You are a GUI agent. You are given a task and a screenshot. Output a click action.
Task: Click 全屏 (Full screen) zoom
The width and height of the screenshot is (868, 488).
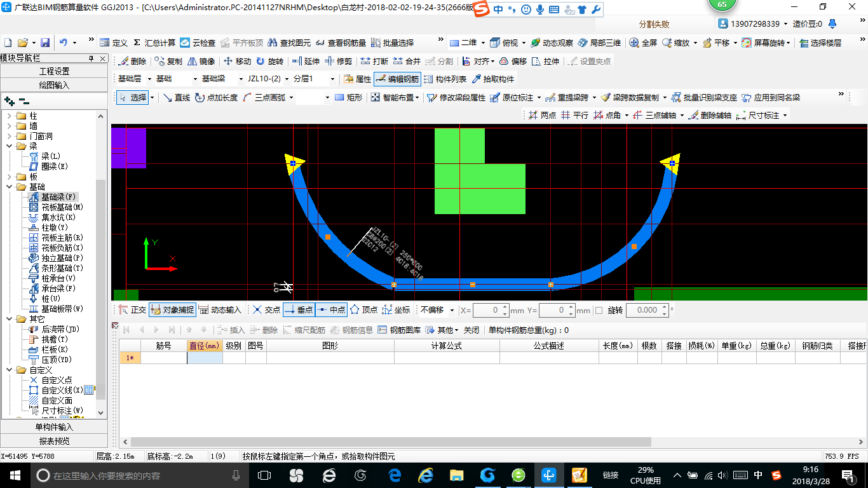tap(644, 43)
